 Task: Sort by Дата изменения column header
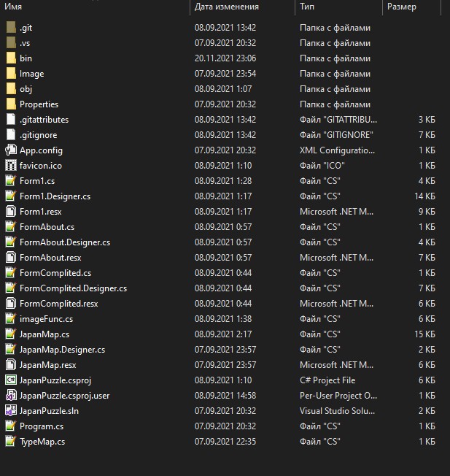pos(226,7)
